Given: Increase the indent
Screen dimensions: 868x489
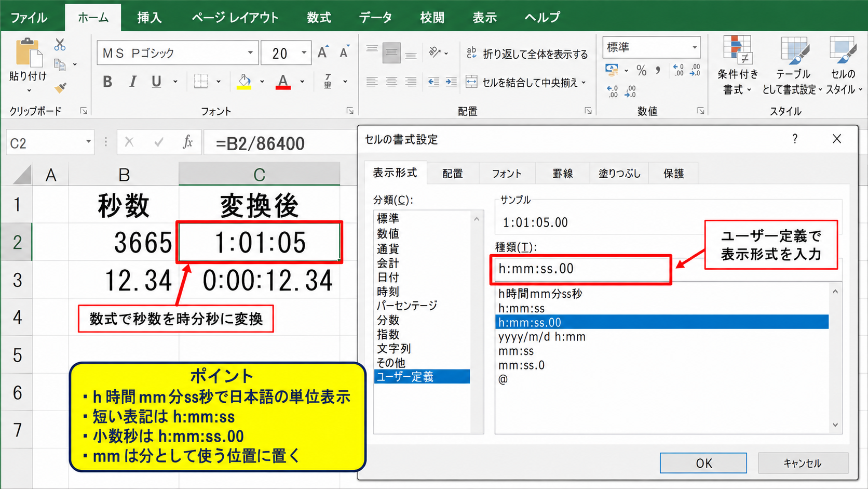Looking at the screenshot, I should 451,82.
